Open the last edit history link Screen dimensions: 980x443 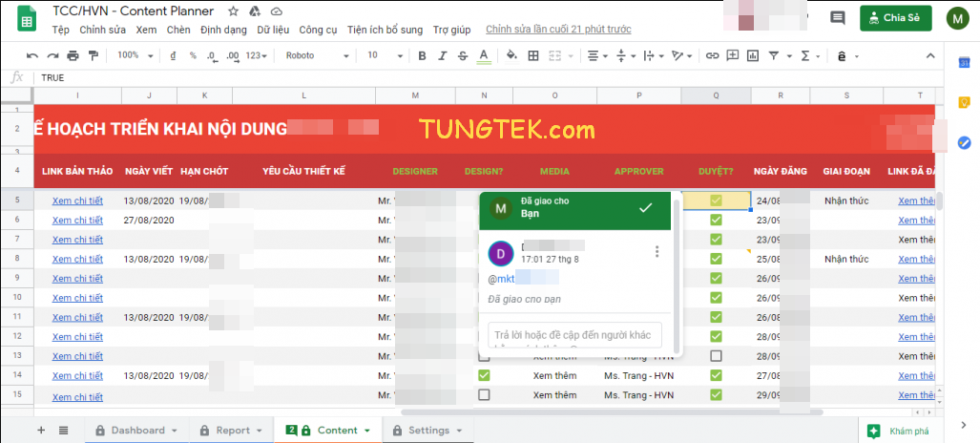558,30
